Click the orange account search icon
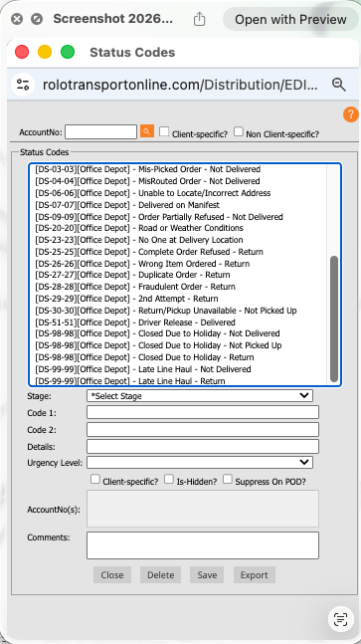Screen dimensions: 361x644 click(147, 131)
